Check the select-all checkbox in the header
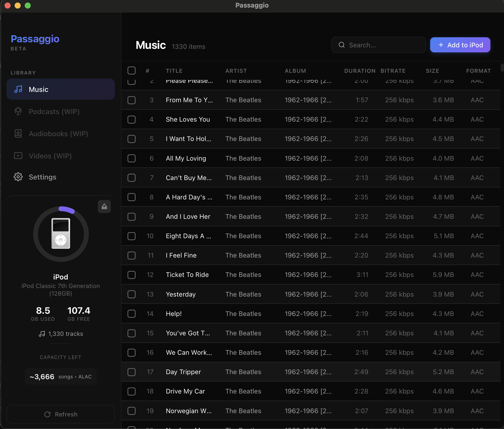 pyautogui.click(x=132, y=70)
